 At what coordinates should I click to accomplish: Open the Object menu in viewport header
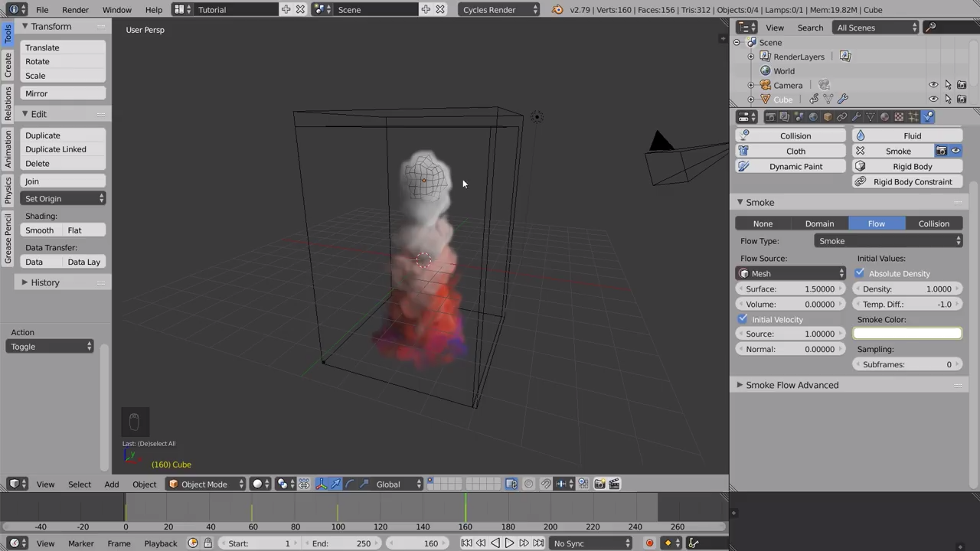pos(144,483)
